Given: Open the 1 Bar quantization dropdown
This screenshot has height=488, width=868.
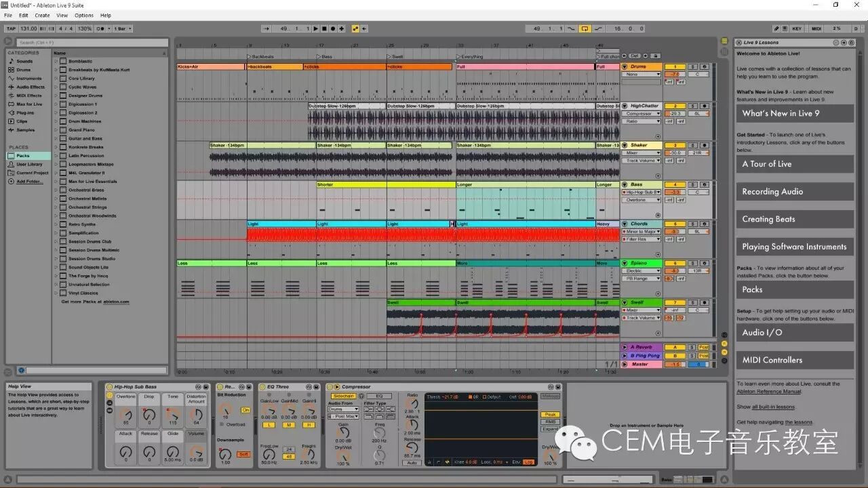Looking at the screenshot, I should (x=122, y=28).
